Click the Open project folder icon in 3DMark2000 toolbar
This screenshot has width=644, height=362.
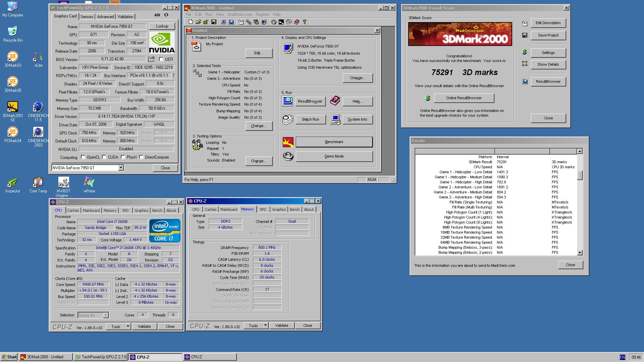tap(198, 22)
